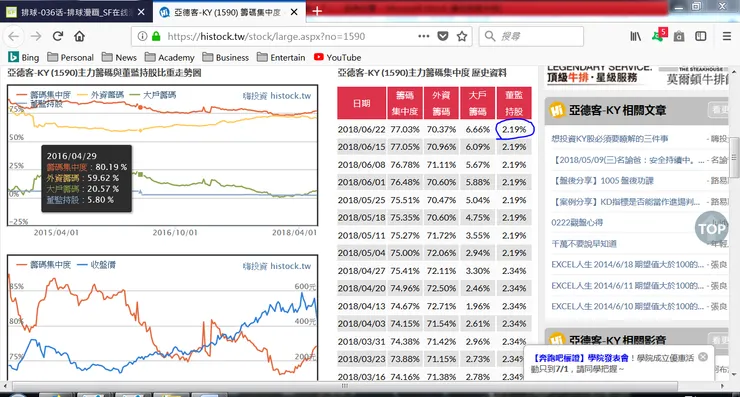Click the 搜尋 search field

tap(531, 36)
